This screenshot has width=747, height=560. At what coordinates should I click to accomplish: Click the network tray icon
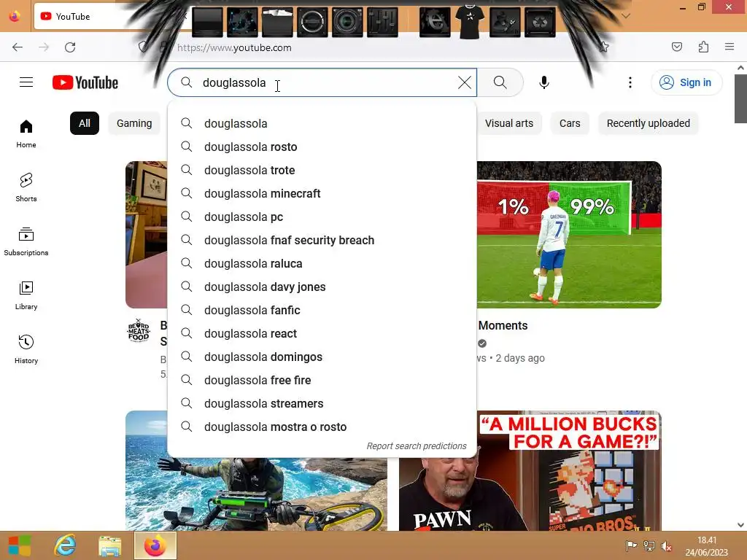pos(649,546)
